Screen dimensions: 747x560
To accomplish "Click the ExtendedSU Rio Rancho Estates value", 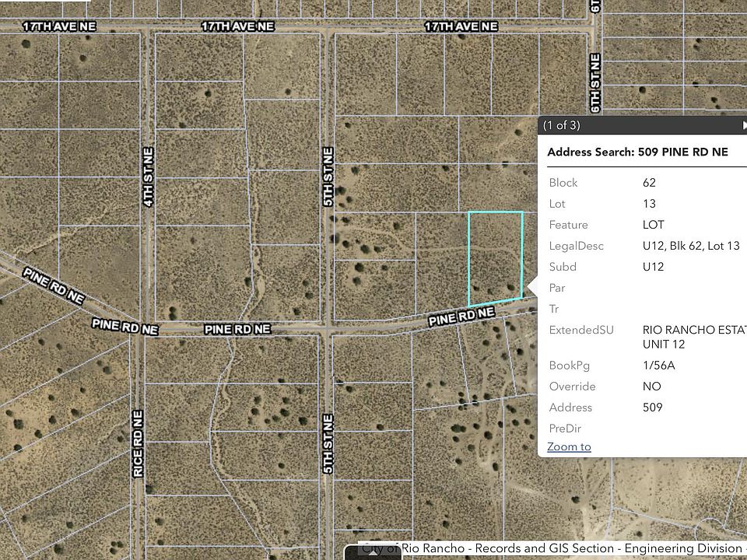I will click(695, 337).
